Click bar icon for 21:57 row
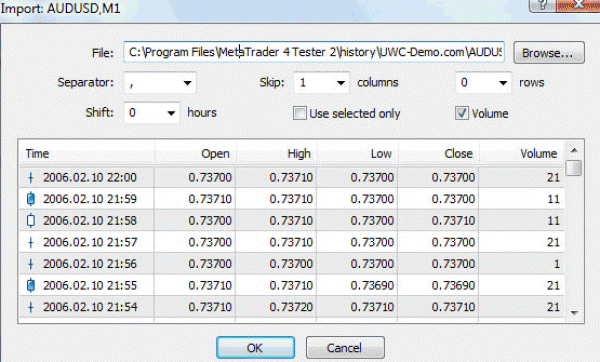 (x=31, y=242)
